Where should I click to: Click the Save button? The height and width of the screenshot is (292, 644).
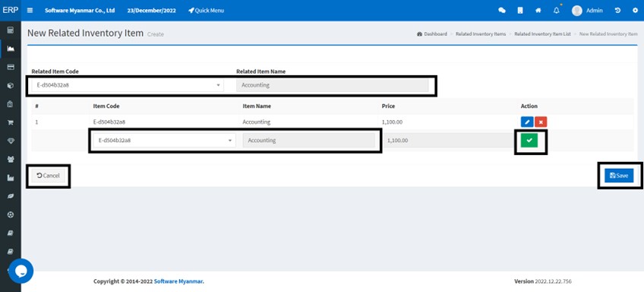click(x=619, y=176)
